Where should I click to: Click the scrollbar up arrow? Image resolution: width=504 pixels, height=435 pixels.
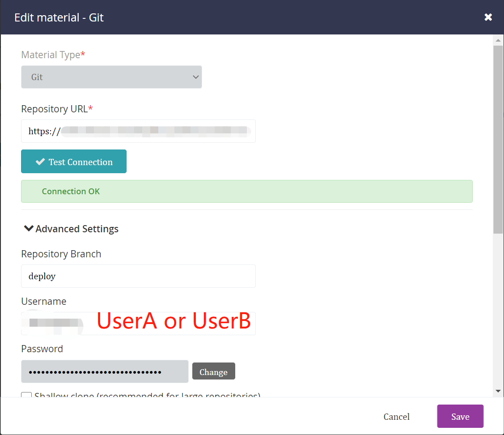point(498,40)
